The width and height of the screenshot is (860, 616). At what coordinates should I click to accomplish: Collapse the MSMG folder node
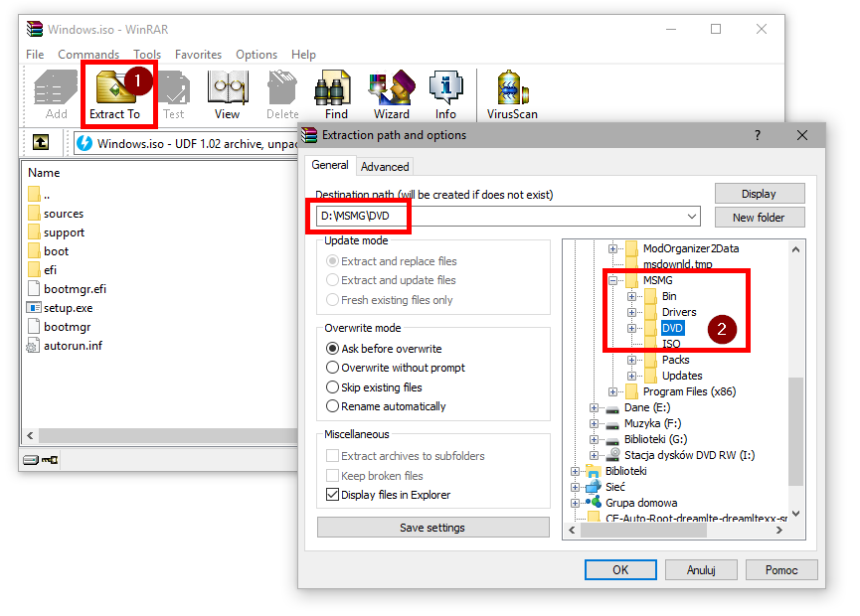[612, 280]
